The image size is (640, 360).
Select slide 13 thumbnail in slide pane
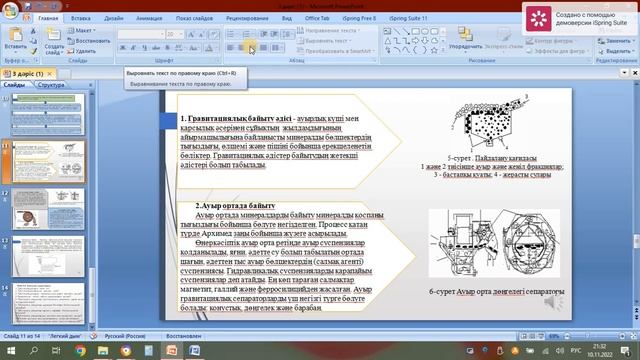point(48,256)
